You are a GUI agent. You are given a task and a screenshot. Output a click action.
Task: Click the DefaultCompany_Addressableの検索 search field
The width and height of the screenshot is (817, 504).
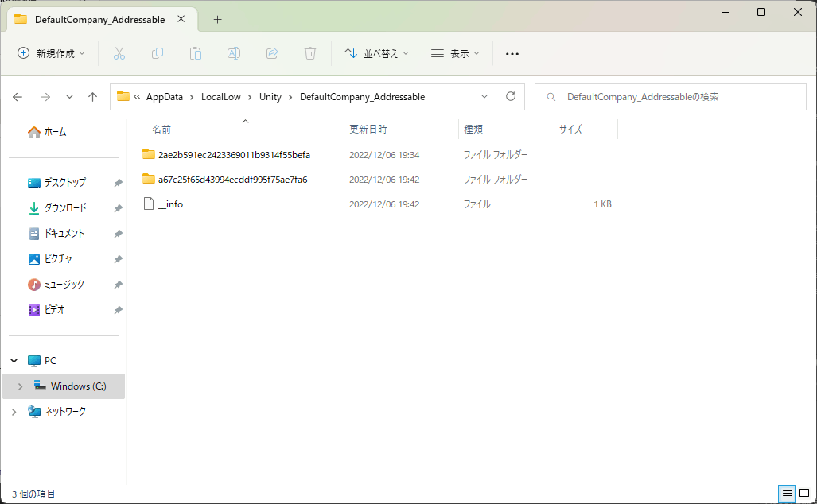671,97
